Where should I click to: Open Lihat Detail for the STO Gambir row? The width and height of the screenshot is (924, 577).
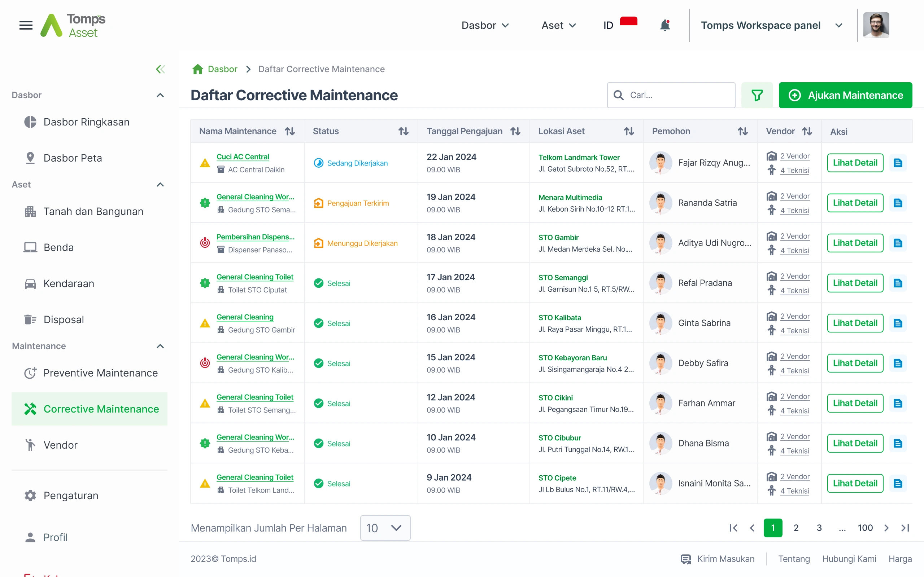(x=855, y=243)
